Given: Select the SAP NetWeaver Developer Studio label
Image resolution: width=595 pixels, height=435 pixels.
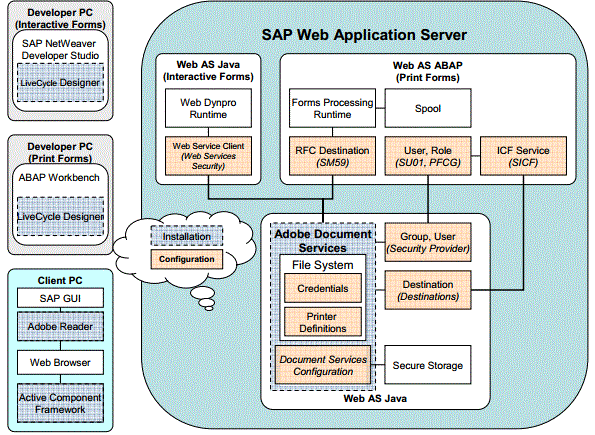Looking at the screenshot, I should (60, 49).
